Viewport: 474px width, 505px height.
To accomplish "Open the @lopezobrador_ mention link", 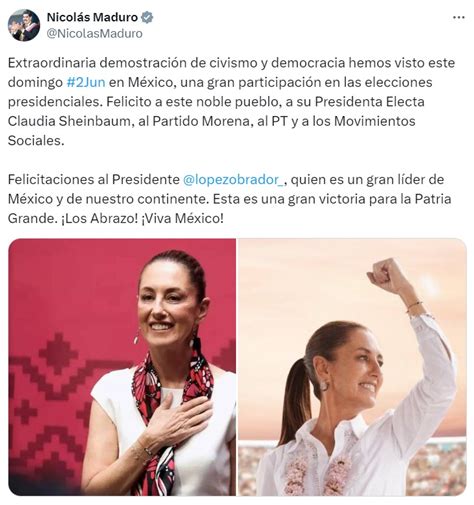I will click(x=233, y=179).
